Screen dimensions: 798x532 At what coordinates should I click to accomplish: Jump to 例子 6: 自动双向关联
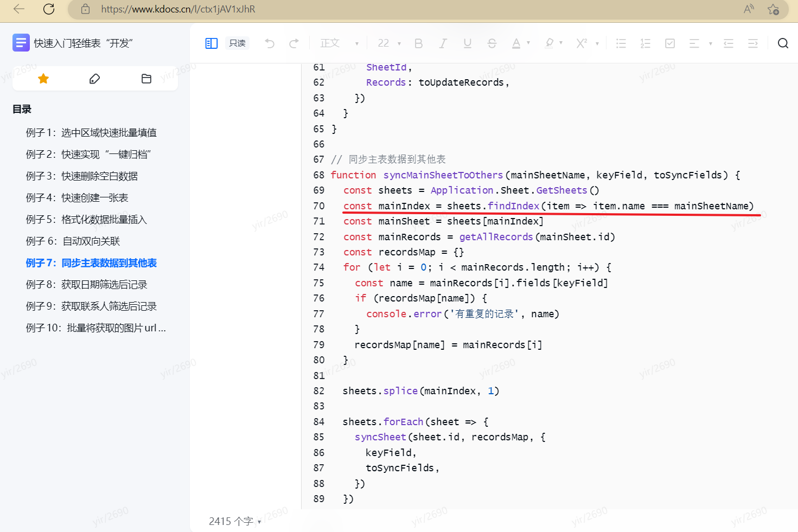tap(73, 241)
